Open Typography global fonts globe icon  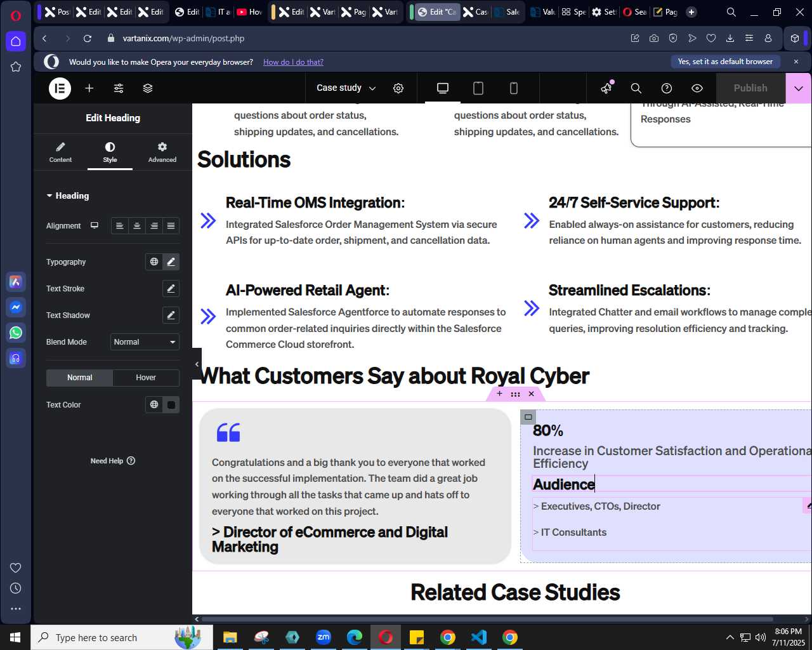pos(154,262)
